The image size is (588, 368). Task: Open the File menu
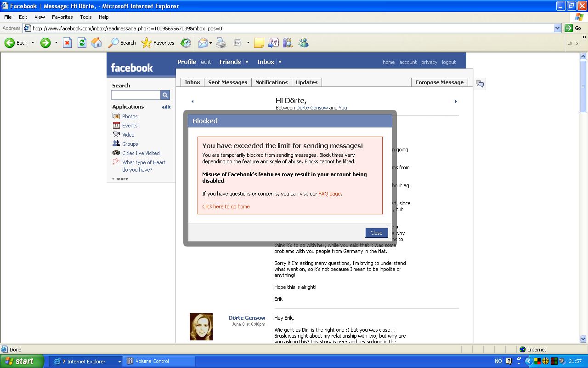point(8,17)
